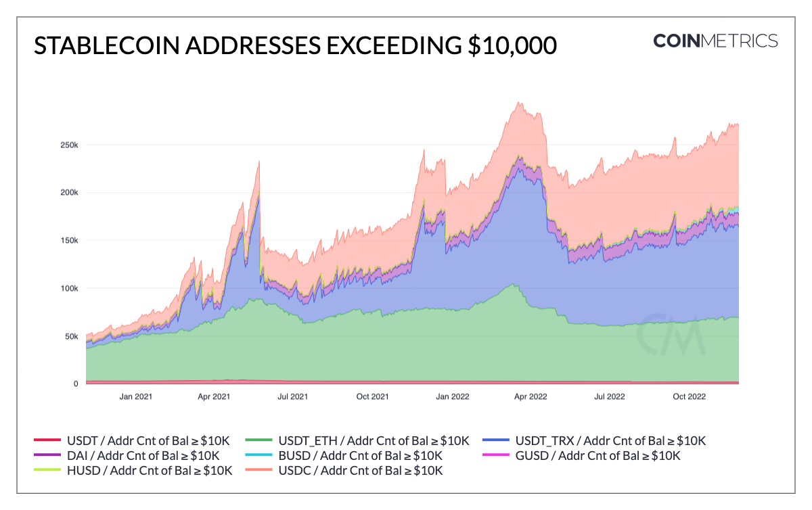Click the 200k y-axis label

(69, 193)
